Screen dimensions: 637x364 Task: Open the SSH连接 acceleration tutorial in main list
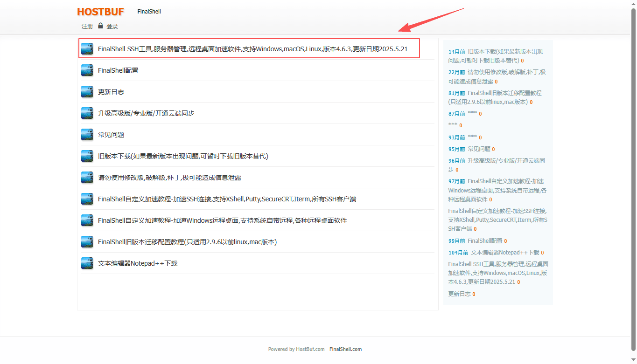coord(227,199)
